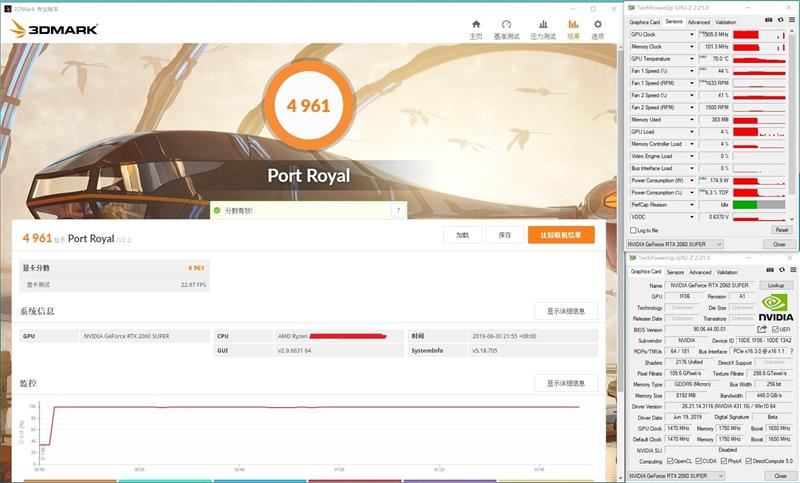Toggle the DirectCompute 5.0 checkbox
Screen dimensions: 800x483
[x=748, y=461]
